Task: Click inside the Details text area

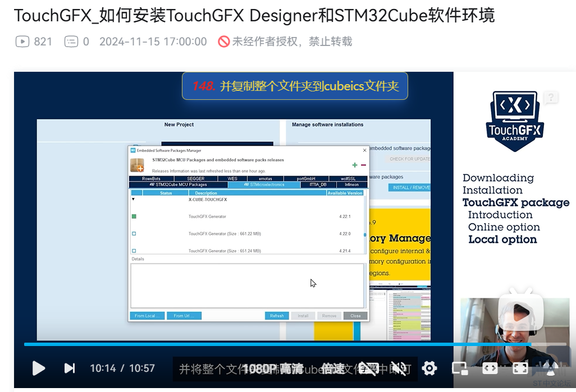Action: [247, 285]
